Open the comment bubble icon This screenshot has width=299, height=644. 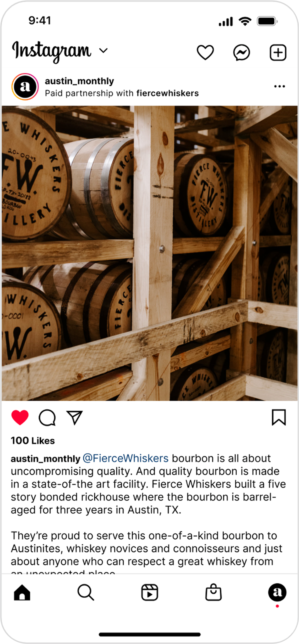[47, 418]
